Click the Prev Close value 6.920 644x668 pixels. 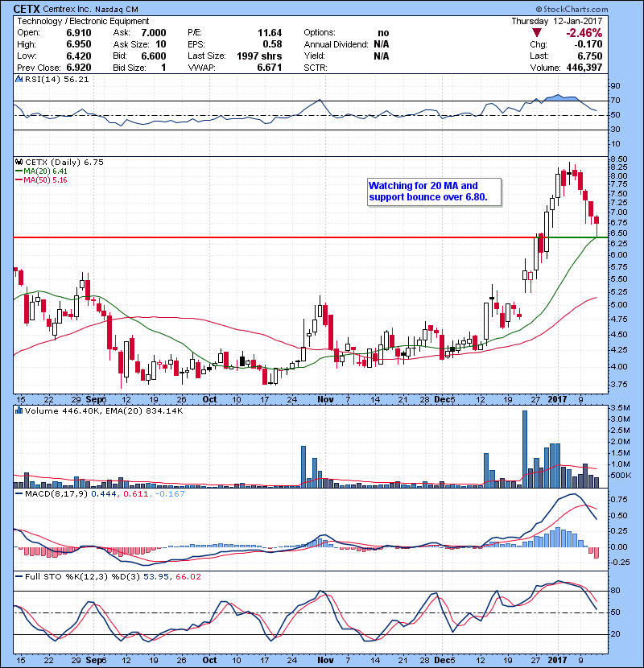(79, 68)
